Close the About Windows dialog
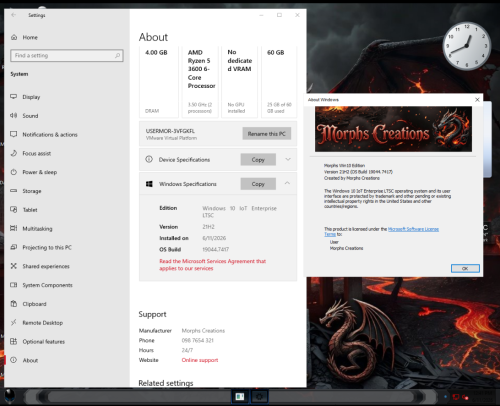 click(x=477, y=100)
